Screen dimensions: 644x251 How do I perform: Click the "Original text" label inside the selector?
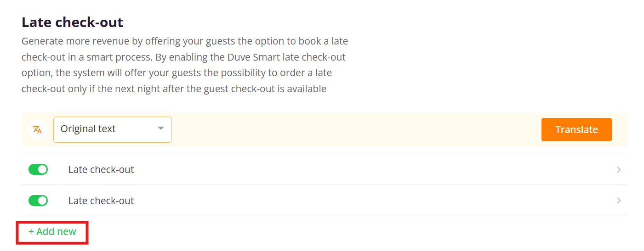click(88, 129)
